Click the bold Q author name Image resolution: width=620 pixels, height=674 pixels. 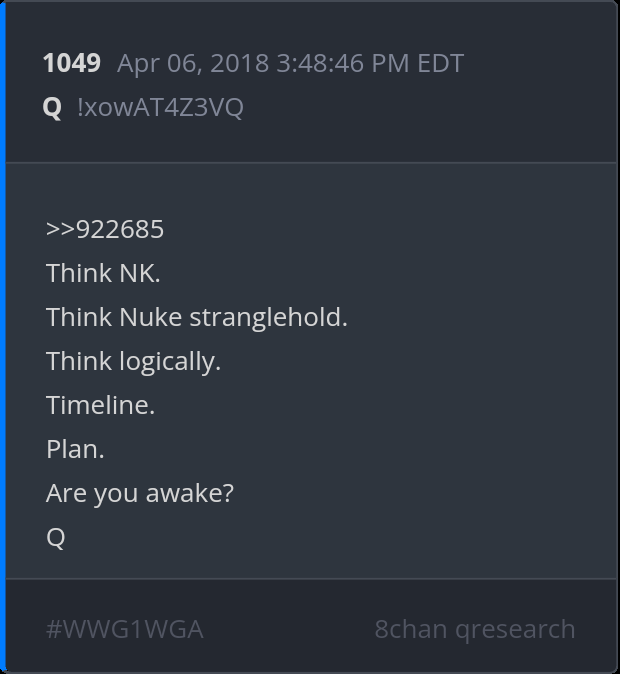52,107
